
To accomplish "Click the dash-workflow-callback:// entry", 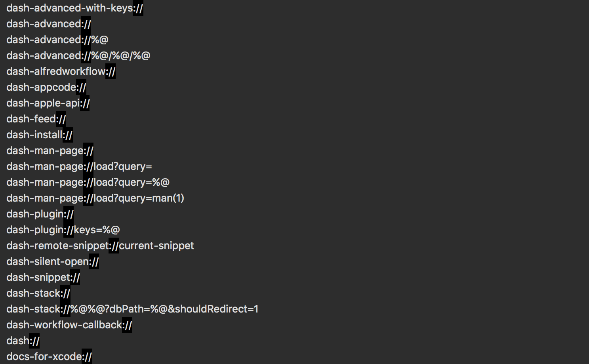I will (69, 325).
